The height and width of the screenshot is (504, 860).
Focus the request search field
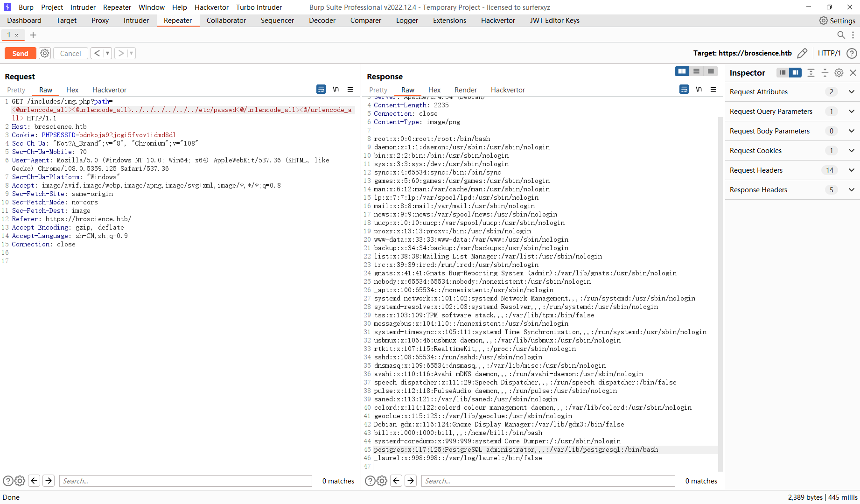pyautogui.click(x=186, y=481)
